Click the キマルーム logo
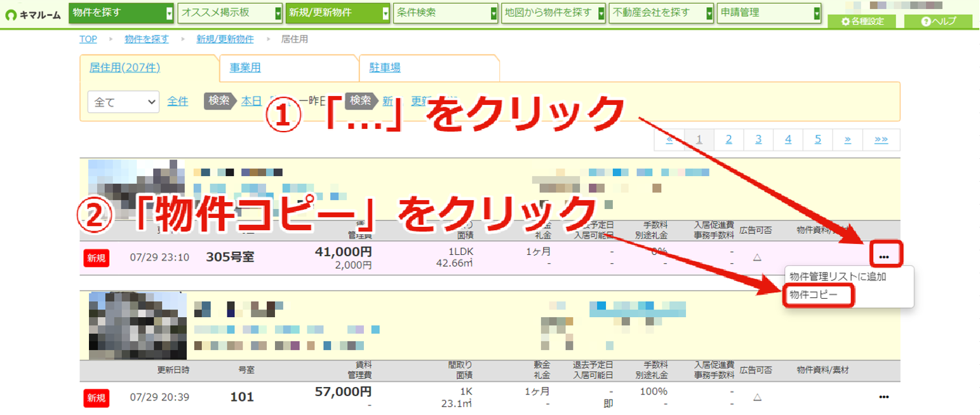The width and height of the screenshot is (980, 415). [32, 14]
